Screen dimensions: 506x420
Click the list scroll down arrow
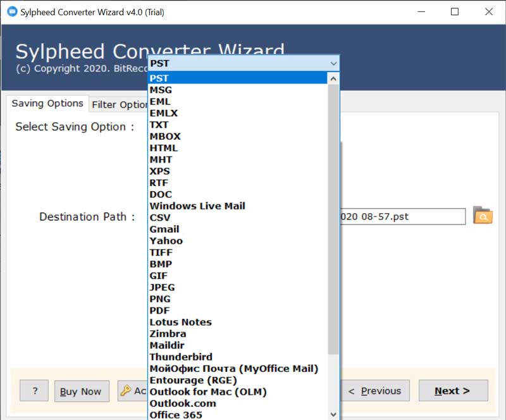coord(333,414)
